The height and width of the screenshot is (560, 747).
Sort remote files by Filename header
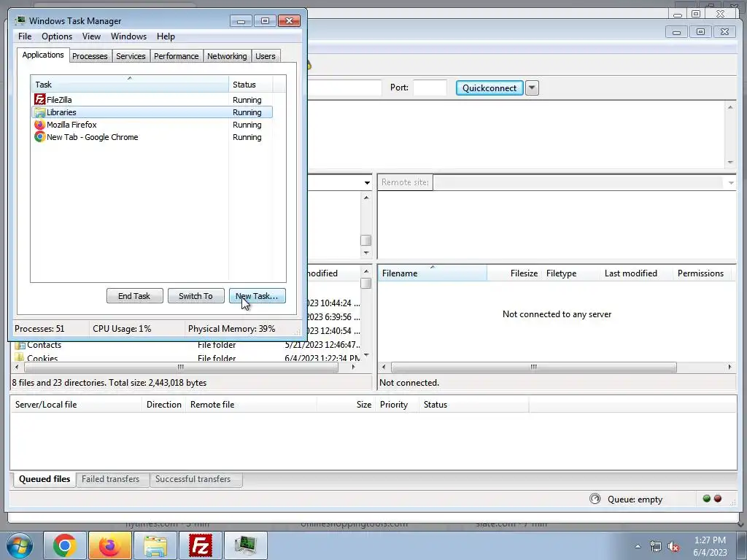(432, 273)
